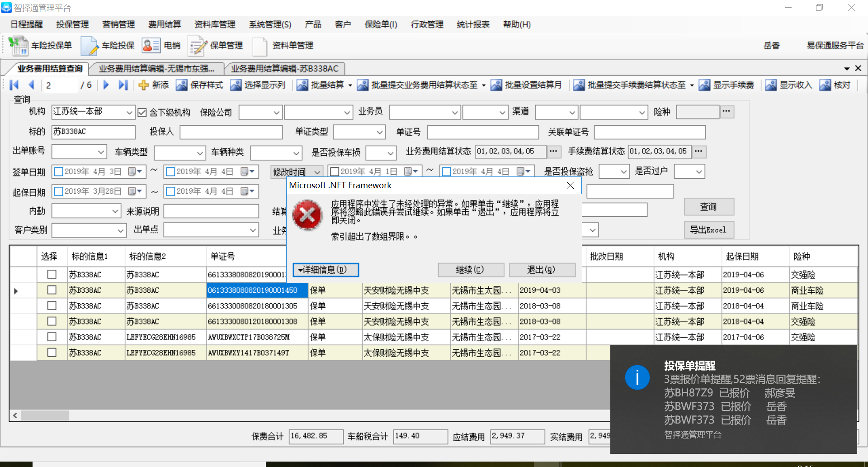This screenshot has width=868, height=467.
Task: Click the 电销 telemarketing icon
Action: [151, 46]
